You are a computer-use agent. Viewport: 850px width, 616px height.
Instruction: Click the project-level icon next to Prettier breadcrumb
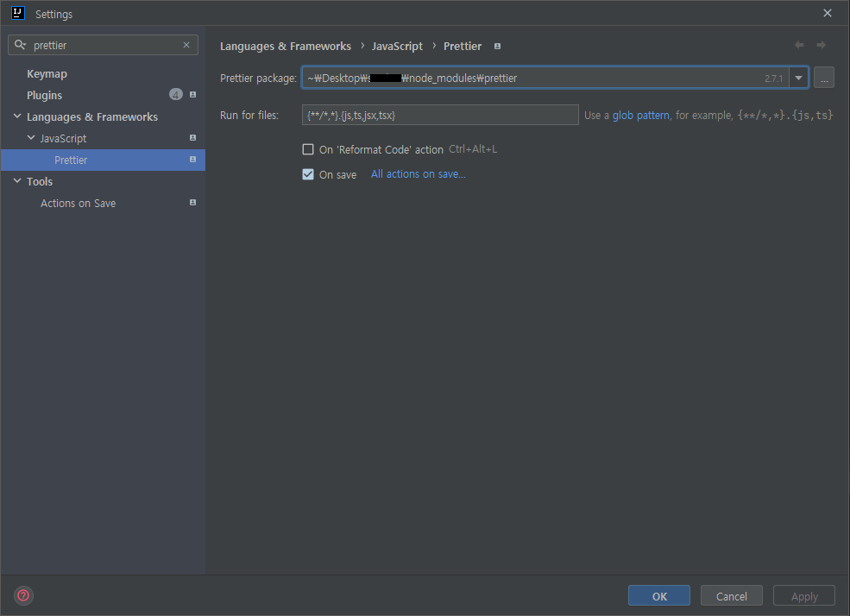click(x=497, y=47)
